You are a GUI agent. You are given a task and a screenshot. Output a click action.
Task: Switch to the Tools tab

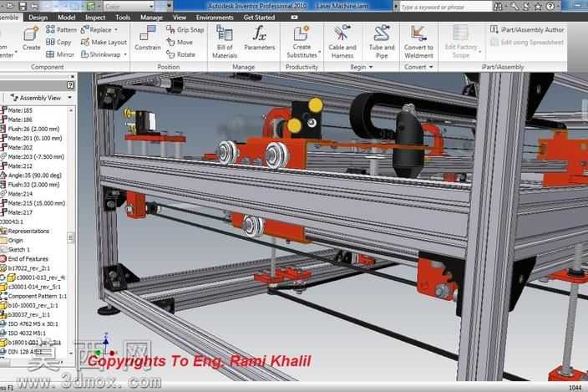[x=123, y=18]
